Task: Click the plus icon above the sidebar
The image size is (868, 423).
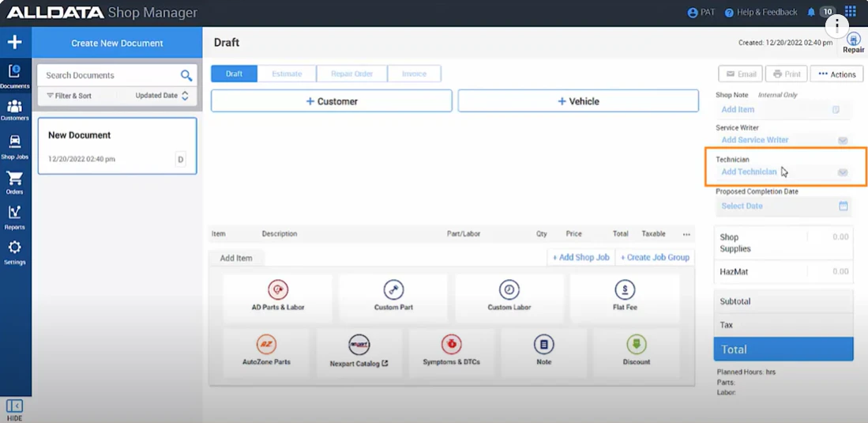Action: pos(14,42)
